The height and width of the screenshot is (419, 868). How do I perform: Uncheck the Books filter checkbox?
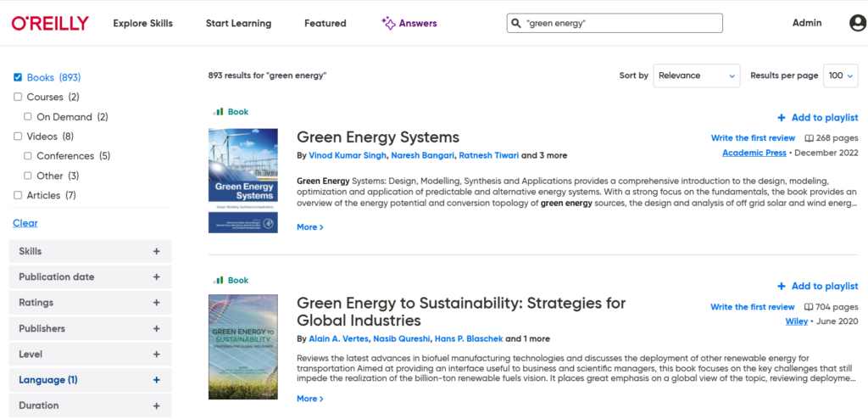18,77
